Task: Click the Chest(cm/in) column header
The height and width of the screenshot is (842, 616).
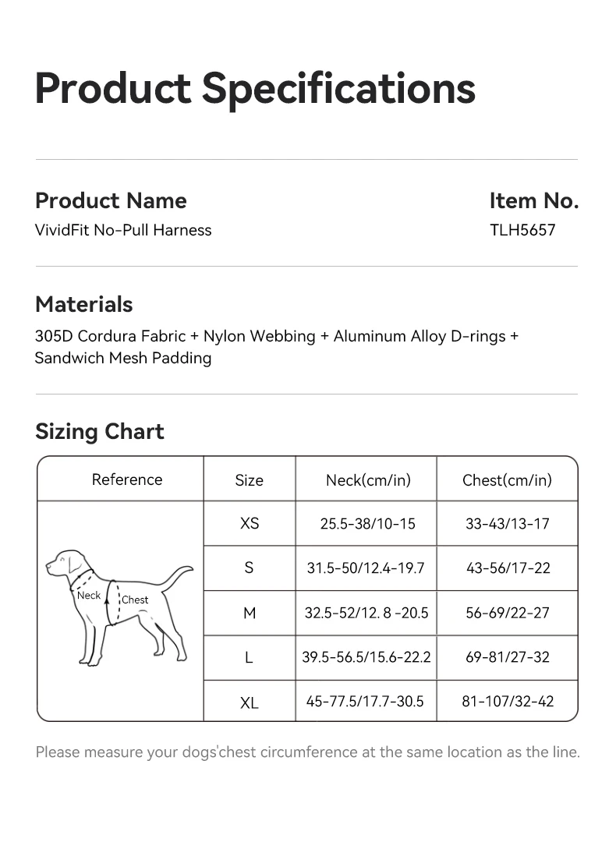Action: pyautogui.click(x=508, y=480)
